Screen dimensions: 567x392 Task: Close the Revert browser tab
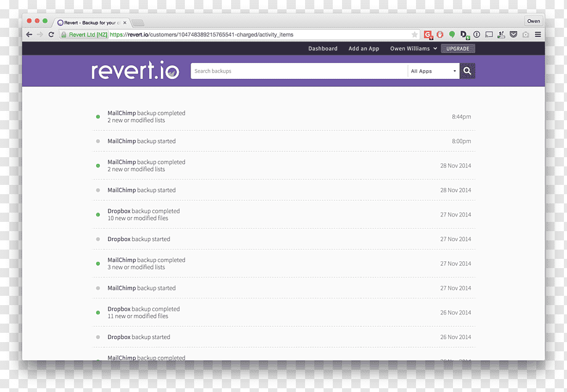tap(124, 22)
